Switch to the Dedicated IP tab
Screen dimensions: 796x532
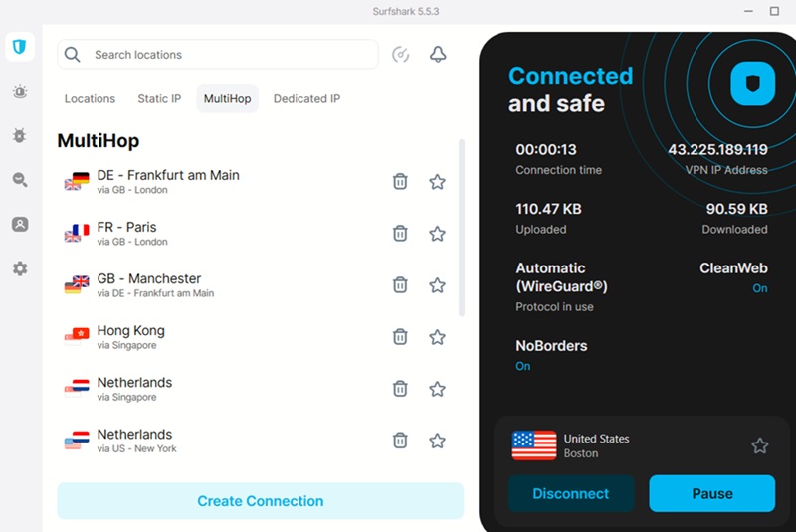(x=306, y=98)
